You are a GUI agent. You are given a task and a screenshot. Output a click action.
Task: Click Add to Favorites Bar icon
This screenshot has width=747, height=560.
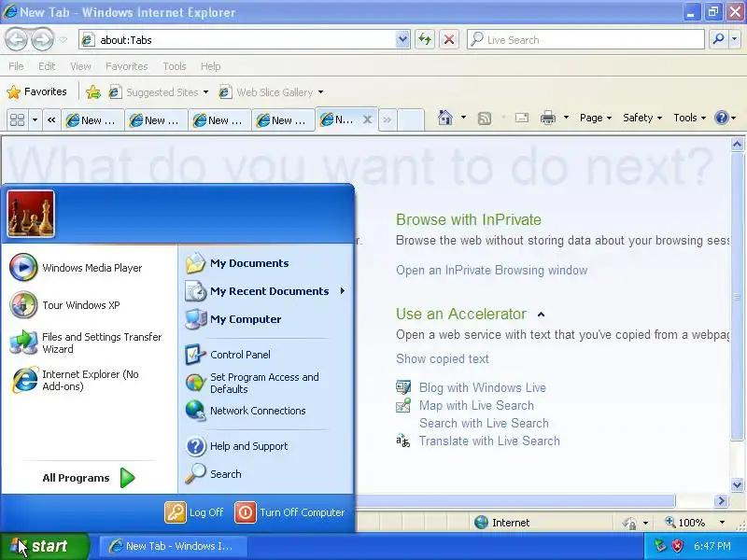[93, 91]
